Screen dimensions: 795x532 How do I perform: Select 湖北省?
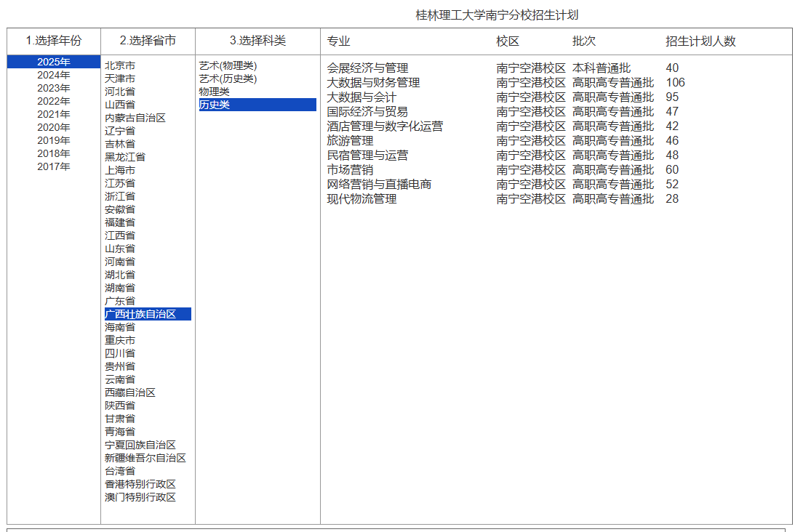120,275
